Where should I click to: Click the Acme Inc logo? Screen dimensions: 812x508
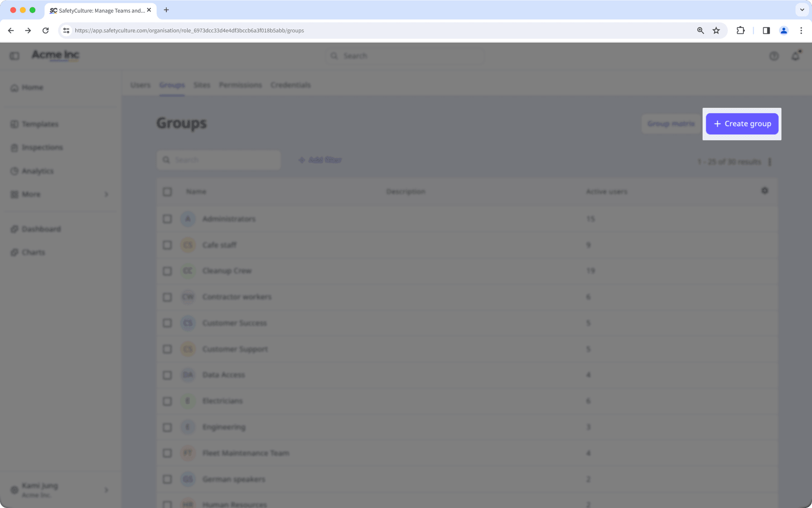56,55
